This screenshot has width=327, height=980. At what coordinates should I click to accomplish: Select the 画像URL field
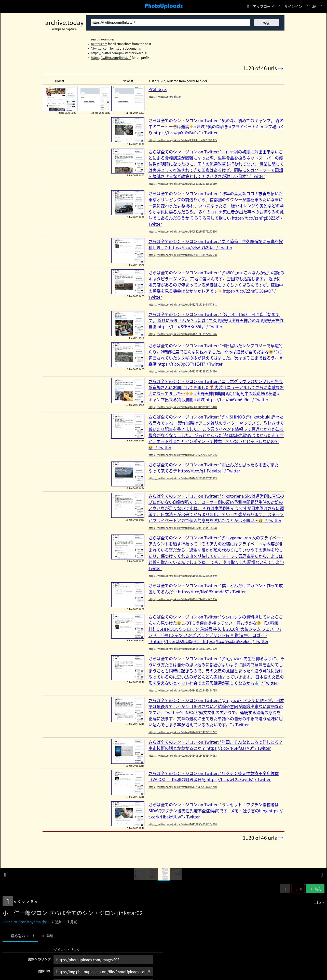point(103,971)
